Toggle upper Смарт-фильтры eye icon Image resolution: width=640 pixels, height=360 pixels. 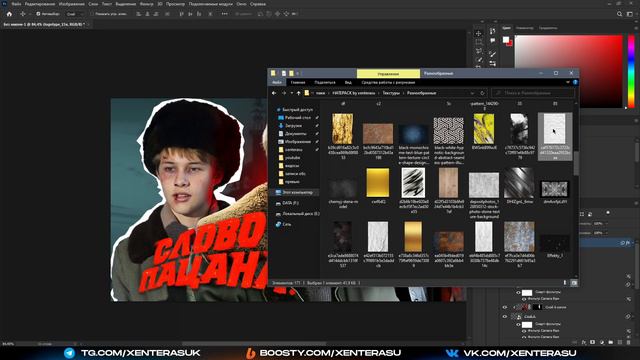coord(518,292)
